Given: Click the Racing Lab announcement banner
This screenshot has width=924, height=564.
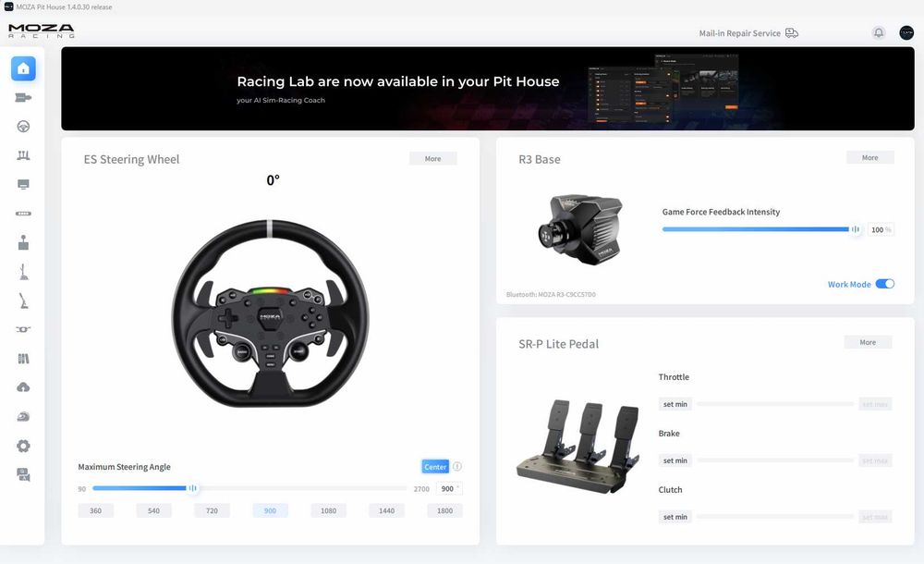Looking at the screenshot, I should tap(487, 89).
